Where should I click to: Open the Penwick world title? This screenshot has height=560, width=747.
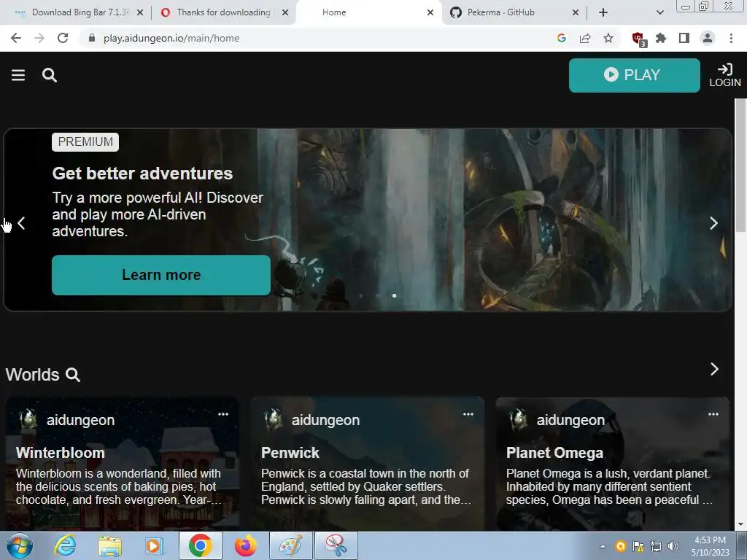pyautogui.click(x=290, y=453)
